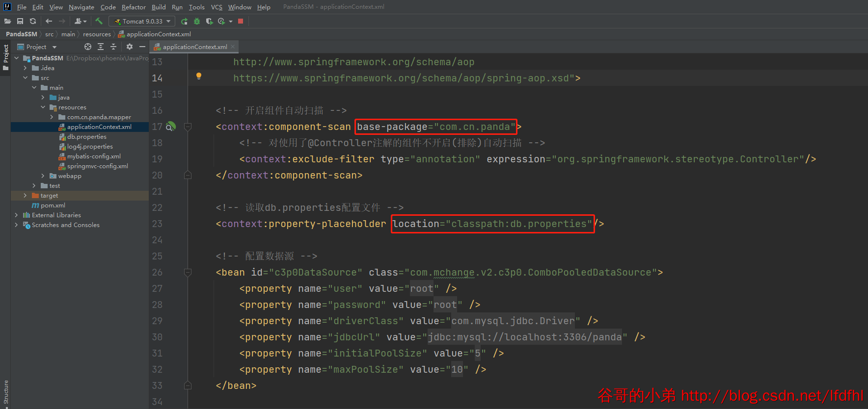Image resolution: width=868 pixels, height=409 pixels.
Task: Open Project panel settings gear
Action: pyautogui.click(x=130, y=47)
